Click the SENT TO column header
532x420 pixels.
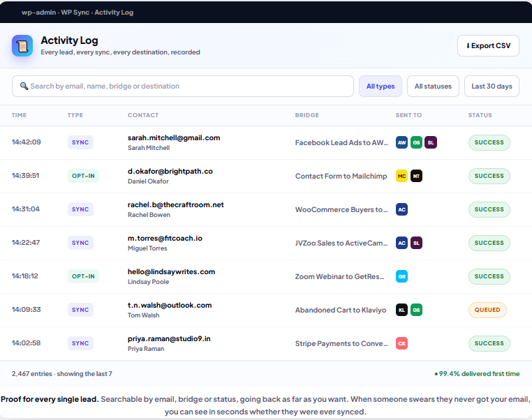(x=408, y=115)
